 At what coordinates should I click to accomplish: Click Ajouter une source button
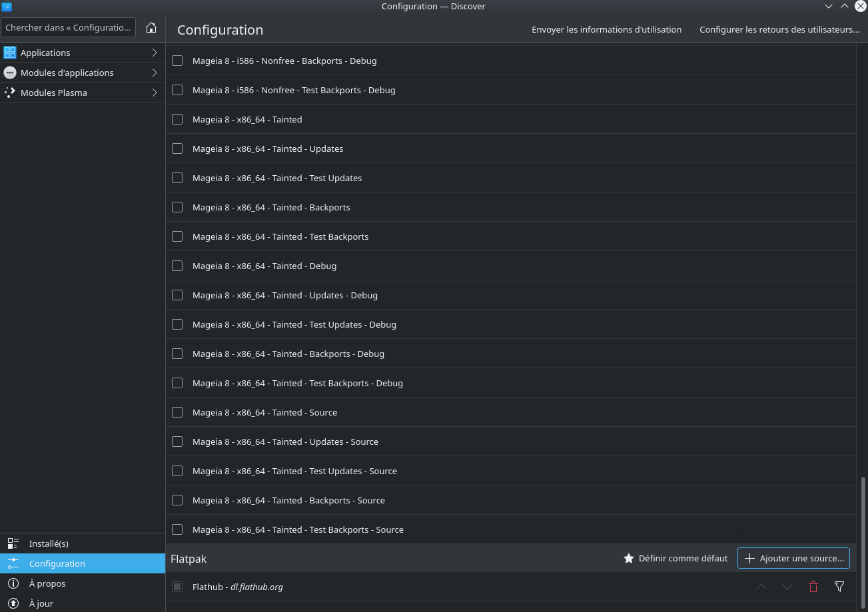(793, 558)
